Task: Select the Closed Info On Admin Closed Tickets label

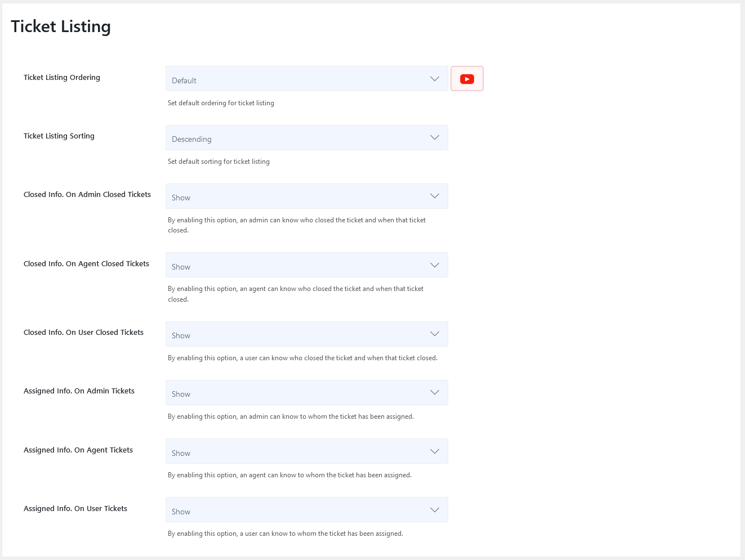Action: click(87, 195)
